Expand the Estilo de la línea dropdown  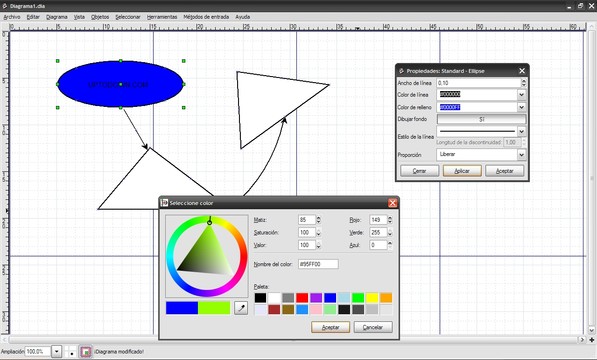pos(522,131)
